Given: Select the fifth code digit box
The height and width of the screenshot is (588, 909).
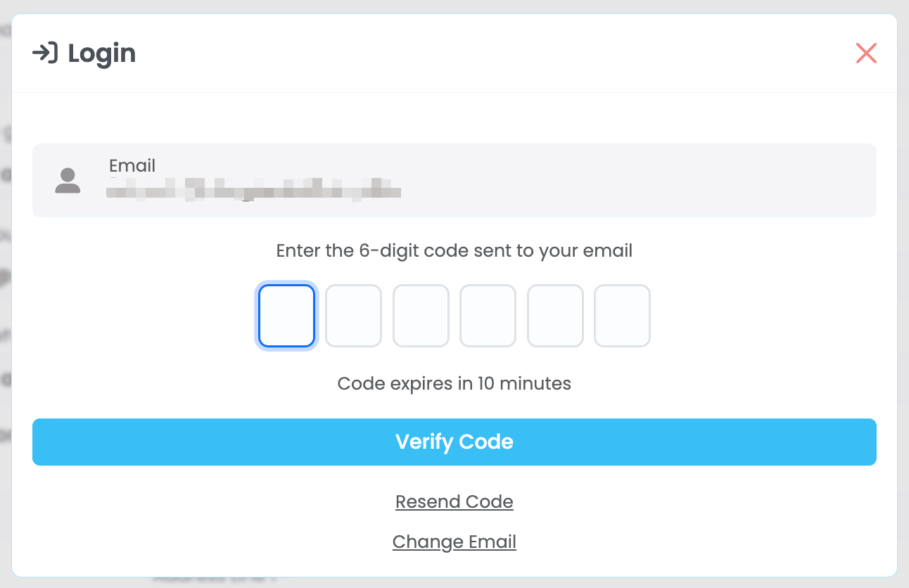Looking at the screenshot, I should (555, 316).
